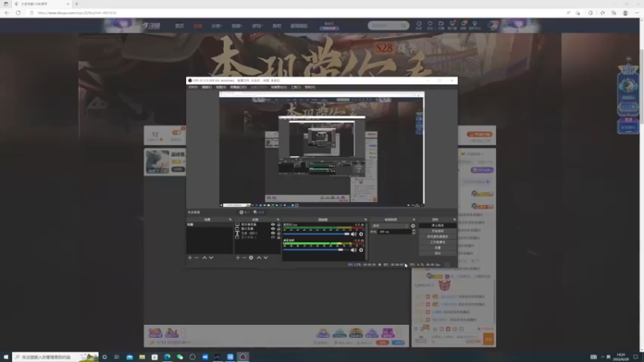This screenshot has height=362, width=644.
Task: Remove the selected scene with the Scenes minus icon
Action: (x=196, y=257)
